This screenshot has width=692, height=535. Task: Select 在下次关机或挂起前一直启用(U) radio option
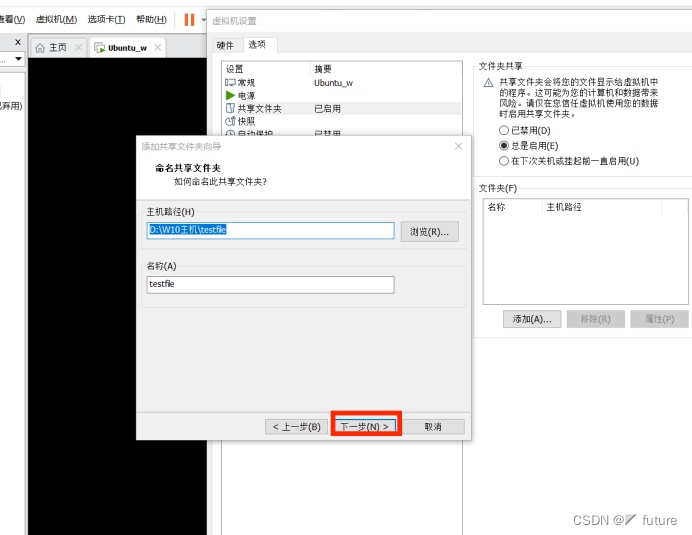pos(504,161)
